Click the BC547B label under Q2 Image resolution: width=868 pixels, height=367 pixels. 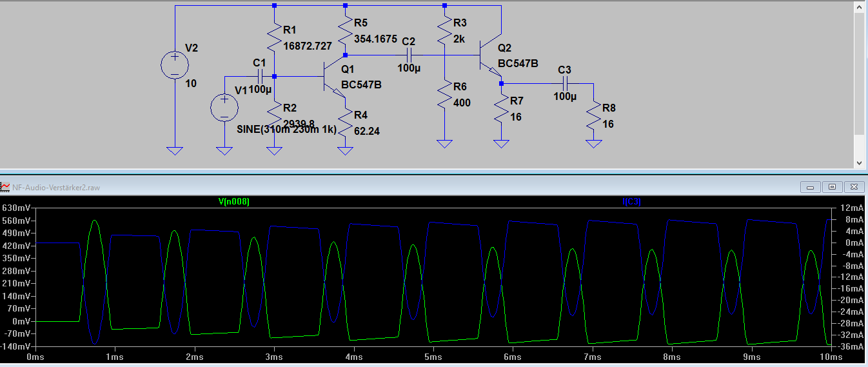[x=518, y=64]
